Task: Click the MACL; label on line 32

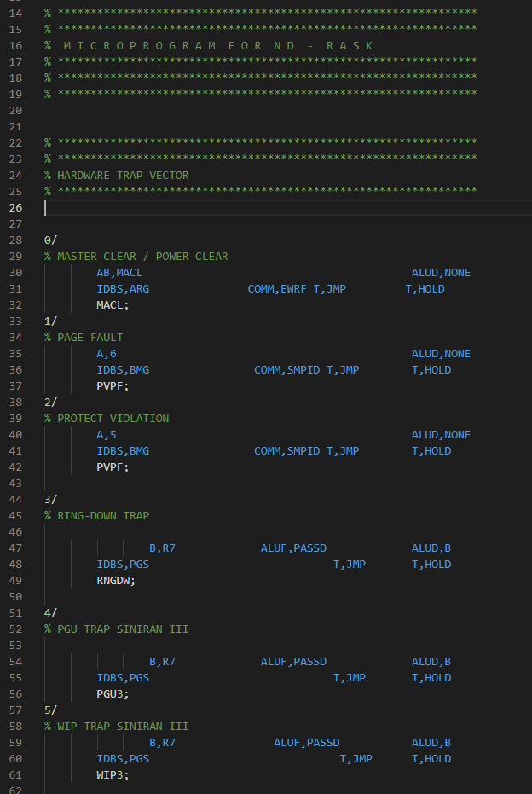Action: (x=113, y=304)
